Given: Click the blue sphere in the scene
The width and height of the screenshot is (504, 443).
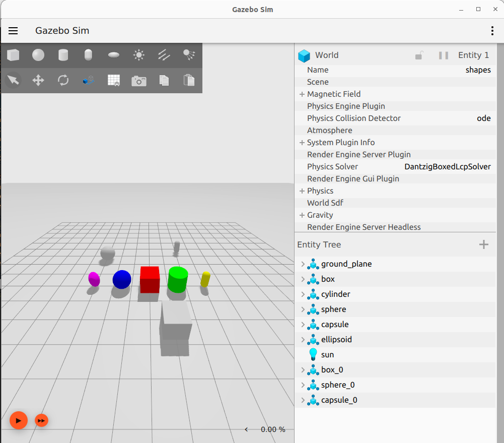Looking at the screenshot, I should [x=122, y=279].
